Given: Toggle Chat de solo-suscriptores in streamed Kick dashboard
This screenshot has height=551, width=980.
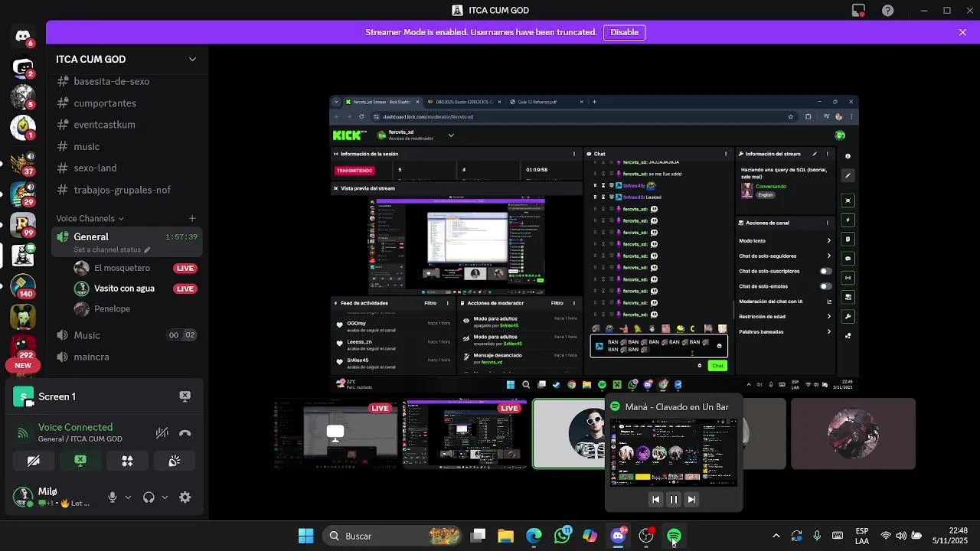Looking at the screenshot, I should coord(825,271).
